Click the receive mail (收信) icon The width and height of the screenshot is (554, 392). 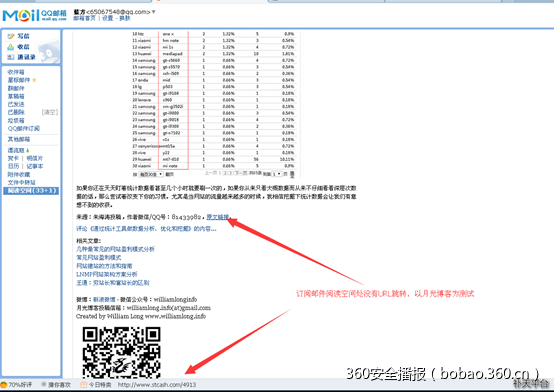[x=11, y=47]
